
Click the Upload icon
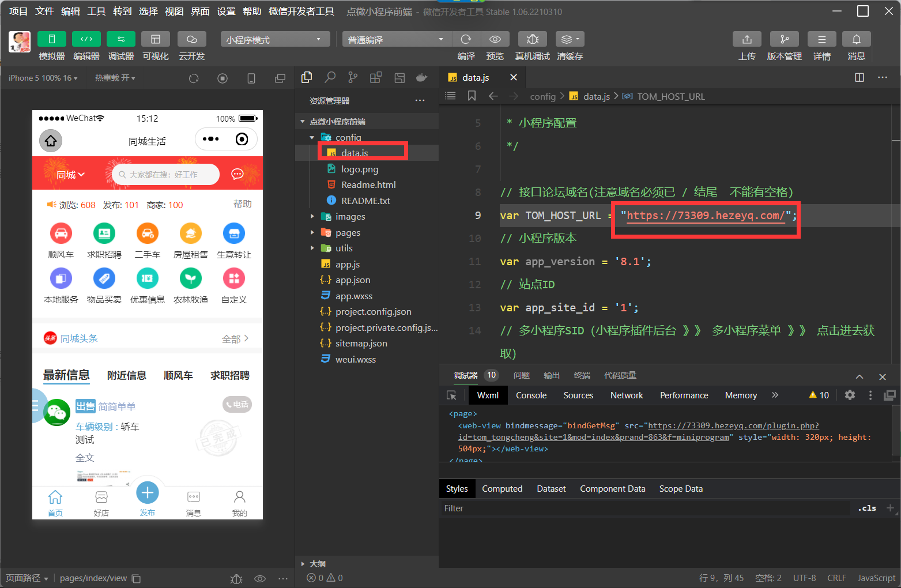coord(747,39)
